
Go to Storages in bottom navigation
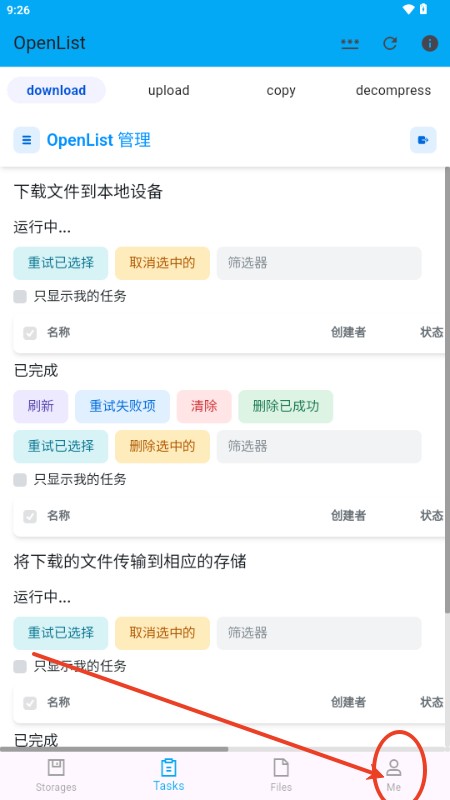(56, 776)
